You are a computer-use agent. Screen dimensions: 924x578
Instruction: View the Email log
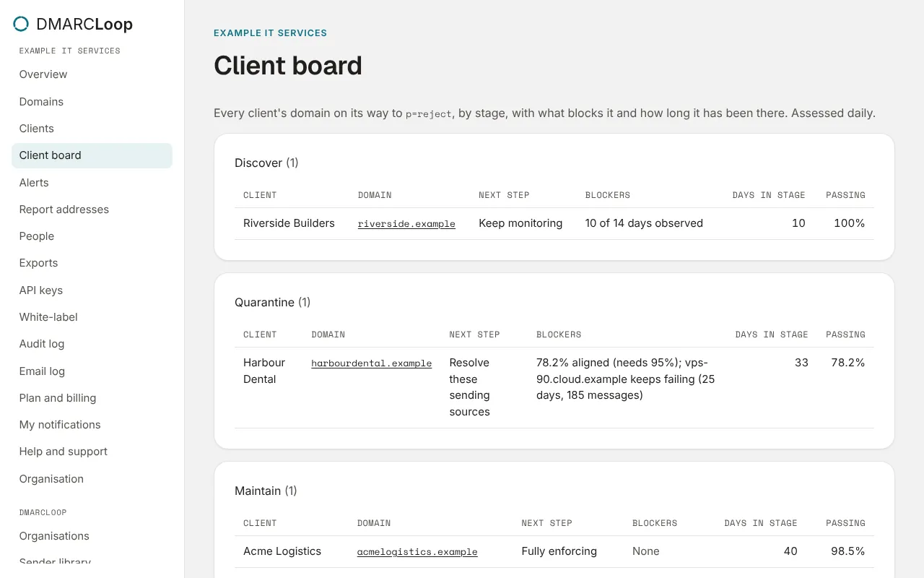(x=92, y=371)
